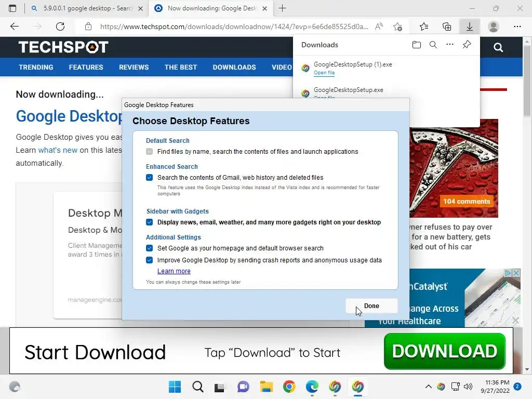The height and width of the screenshot is (399, 532).
Task: Disable sending crash reports and usage data
Action: point(149,260)
